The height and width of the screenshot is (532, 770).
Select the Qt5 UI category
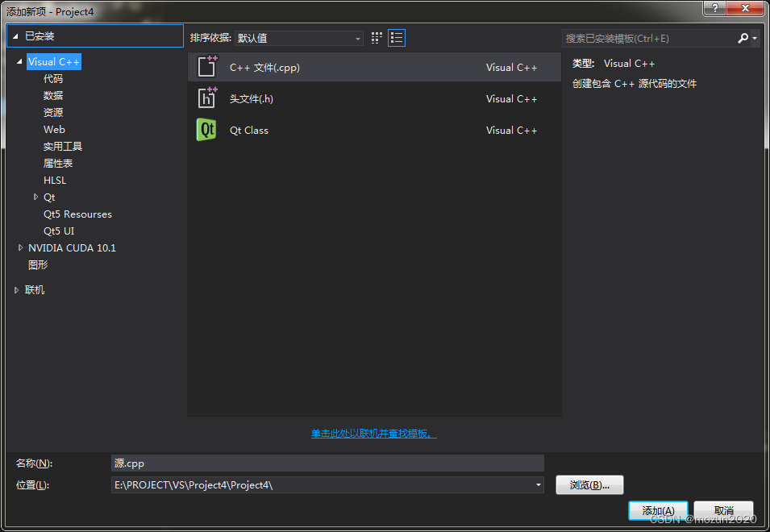pos(59,231)
